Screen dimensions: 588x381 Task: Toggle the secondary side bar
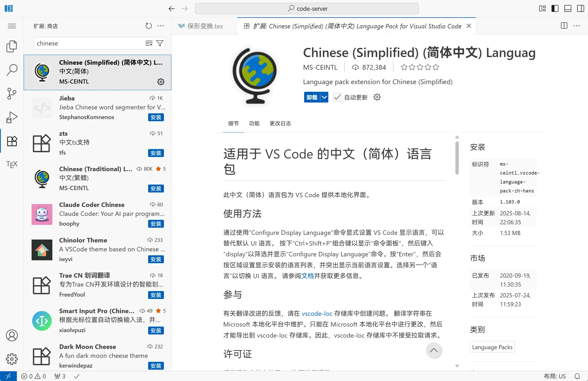[x=580, y=9]
